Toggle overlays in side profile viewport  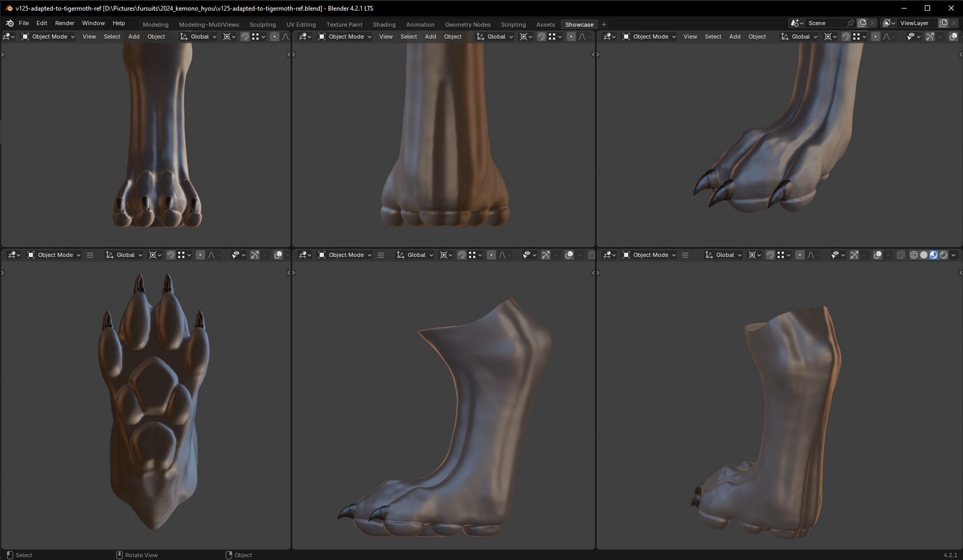(x=569, y=255)
